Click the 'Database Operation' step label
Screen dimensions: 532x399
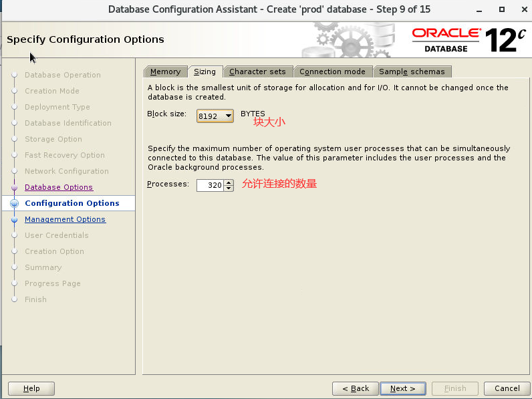tap(63, 75)
